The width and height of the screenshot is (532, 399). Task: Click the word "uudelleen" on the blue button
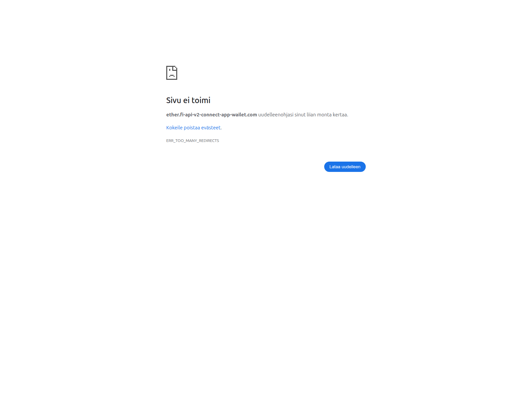(351, 167)
